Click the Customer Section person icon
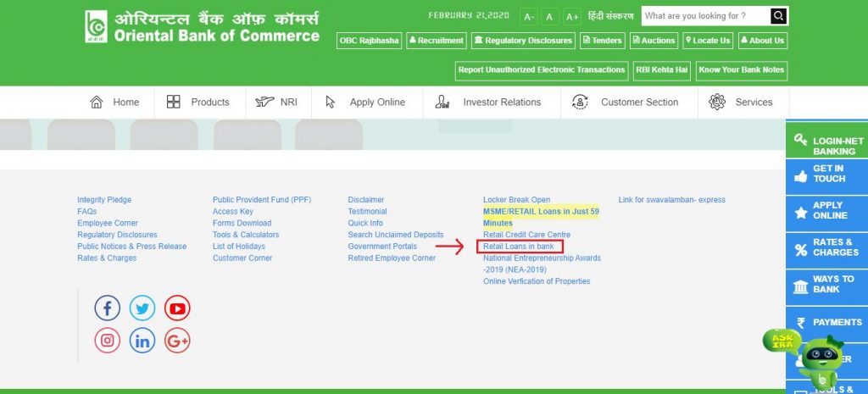The width and height of the screenshot is (868, 394). pyautogui.click(x=580, y=102)
